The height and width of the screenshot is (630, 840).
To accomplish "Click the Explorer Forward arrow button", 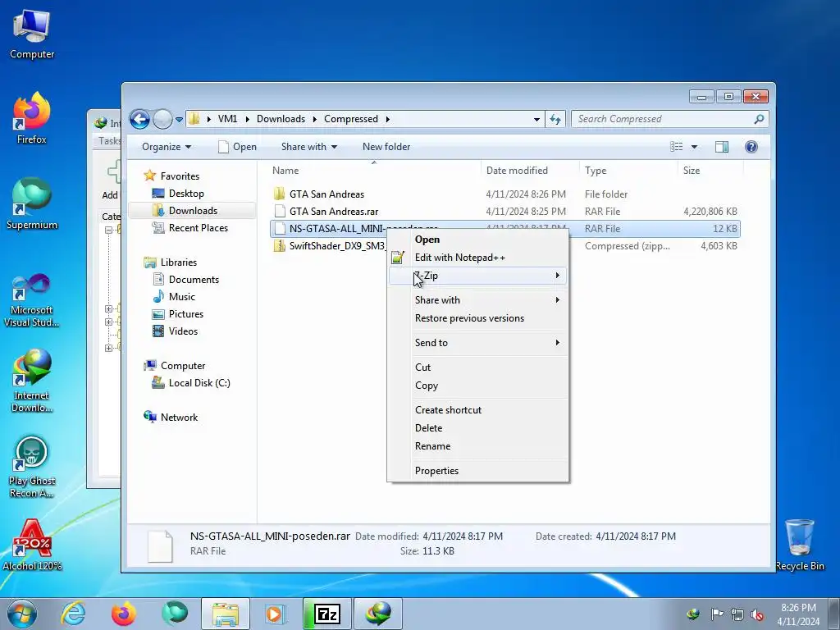I will point(162,119).
